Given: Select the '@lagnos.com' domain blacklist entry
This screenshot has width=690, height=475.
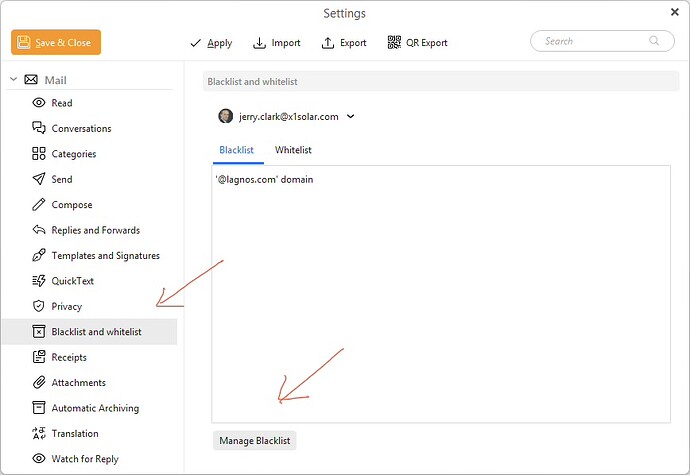Looking at the screenshot, I should [x=264, y=180].
